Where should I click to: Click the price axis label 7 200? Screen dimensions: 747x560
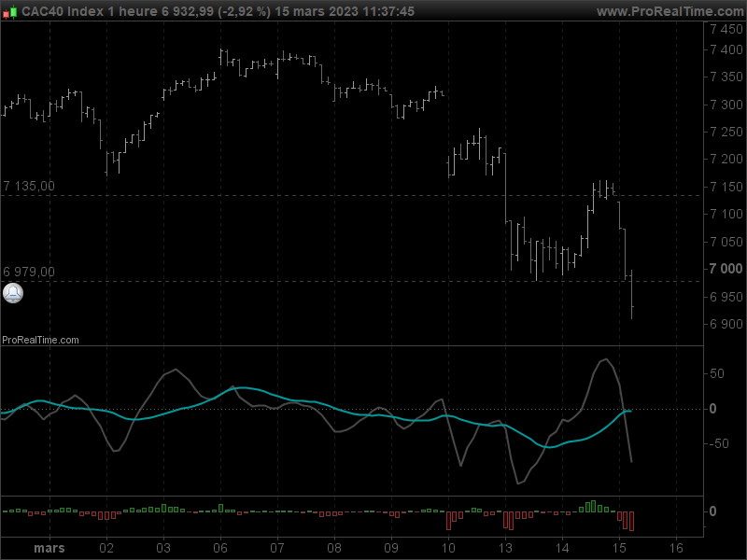point(726,159)
